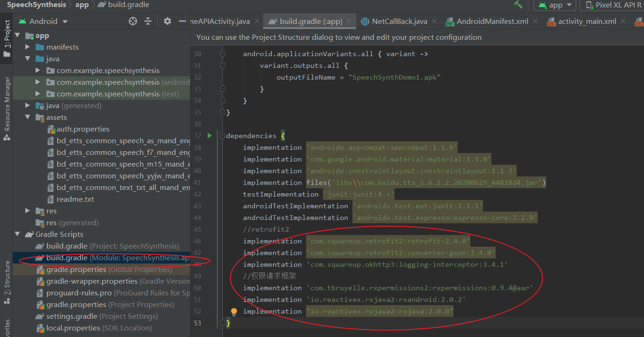Expand the java (generated) folder

28,106
